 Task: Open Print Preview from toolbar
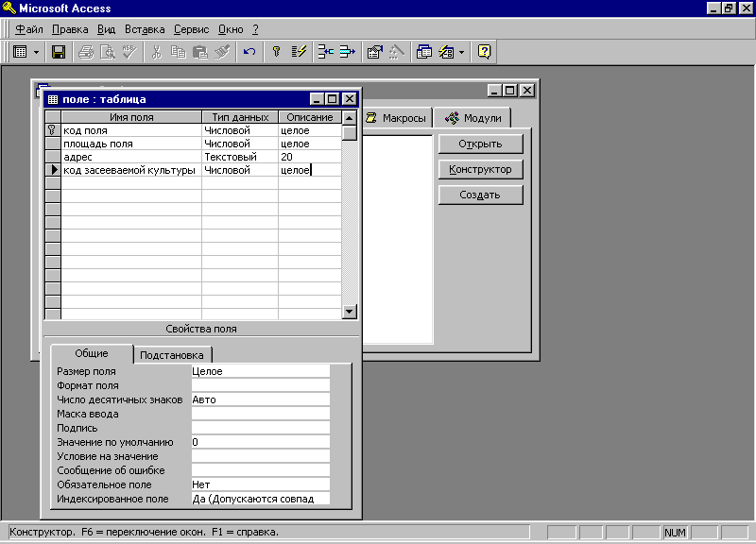107,52
